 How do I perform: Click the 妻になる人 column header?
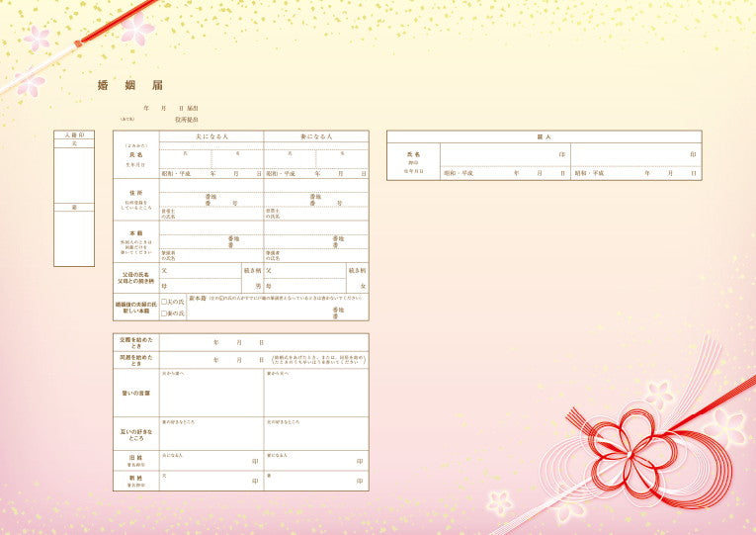pos(316,136)
